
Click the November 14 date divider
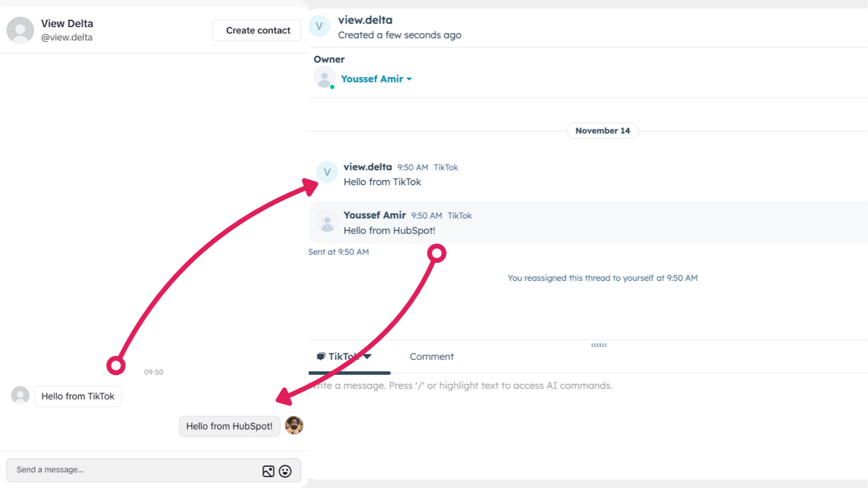602,131
